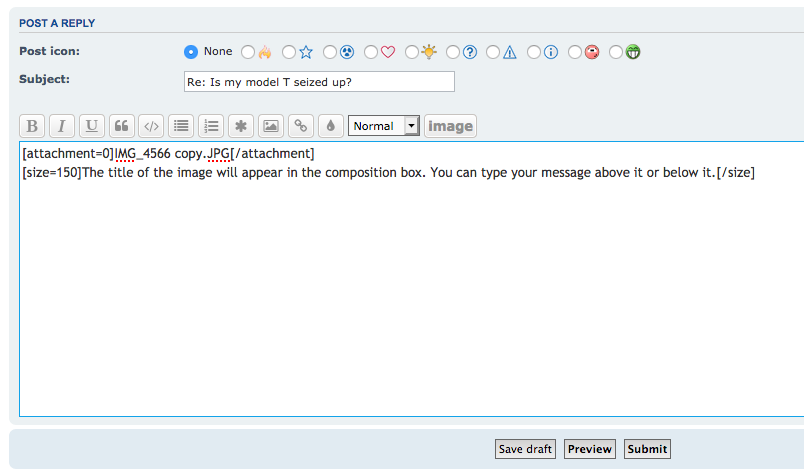Pick the question mark post icon radio

pos(453,52)
